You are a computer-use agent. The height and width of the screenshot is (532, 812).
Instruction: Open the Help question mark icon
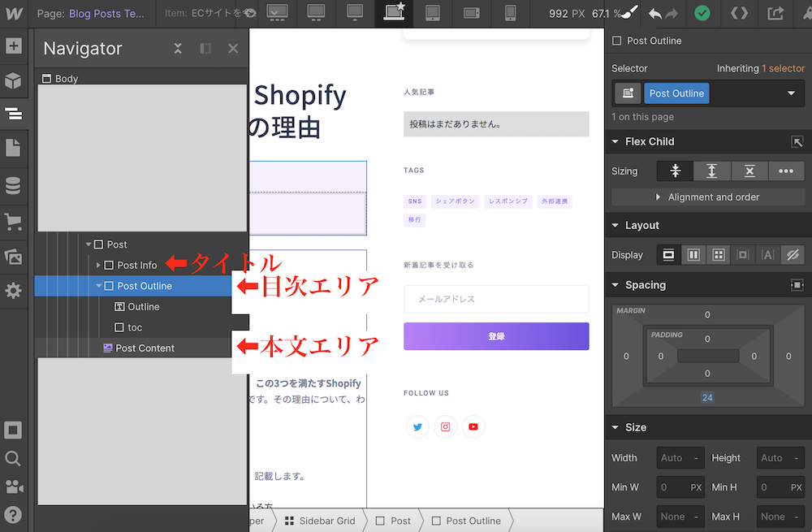(x=14, y=515)
